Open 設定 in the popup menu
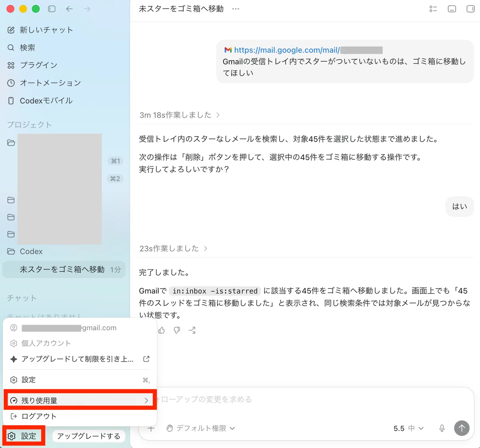Viewport: 480px width, 448px height. (x=80, y=380)
